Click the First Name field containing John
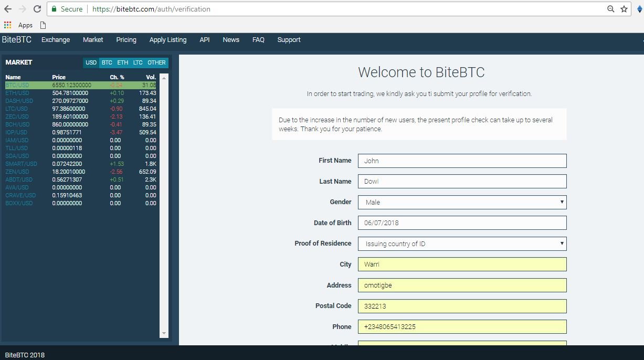Image resolution: width=644 pixels, height=360 pixels. [x=462, y=161]
